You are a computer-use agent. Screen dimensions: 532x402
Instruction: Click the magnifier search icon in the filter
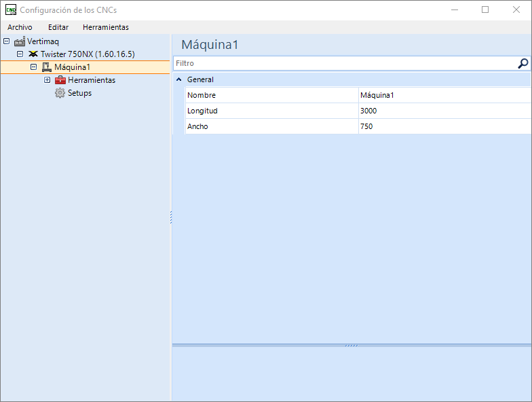point(522,63)
